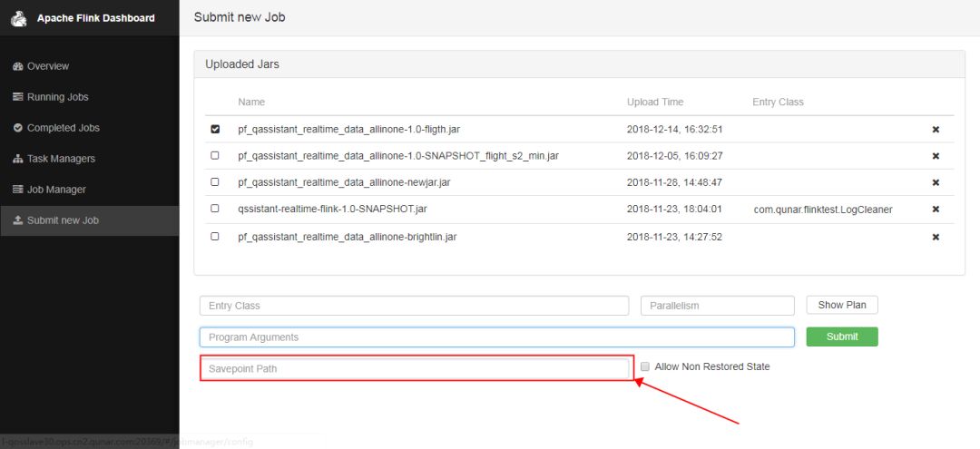Click the Apache Flink squirrel logo
The height and width of the screenshot is (449, 980).
point(19,19)
